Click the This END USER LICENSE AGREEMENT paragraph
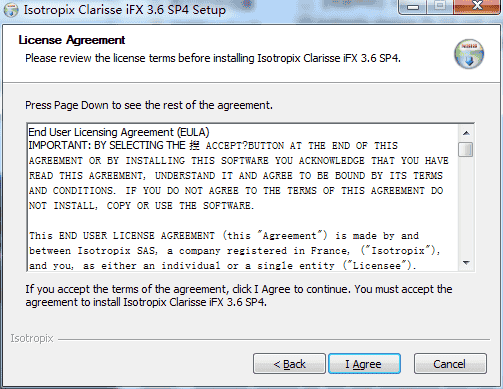The width and height of the screenshot is (503, 389). click(235, 251)
